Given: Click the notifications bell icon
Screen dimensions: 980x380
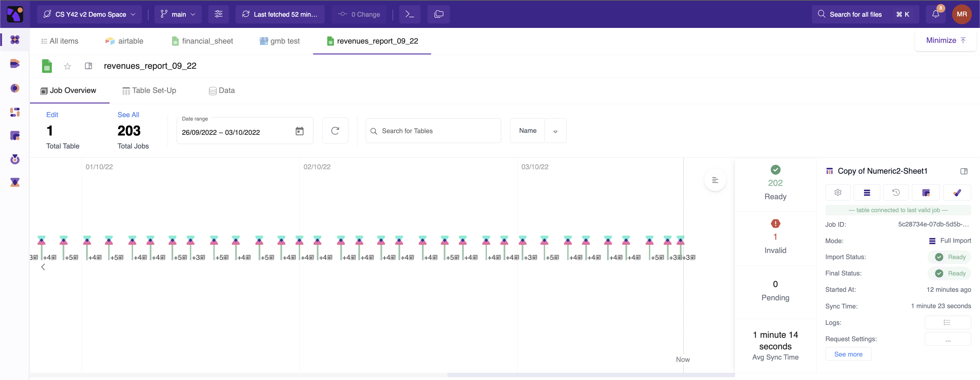Looking at the screenshot, I should (x=935, y=14).
